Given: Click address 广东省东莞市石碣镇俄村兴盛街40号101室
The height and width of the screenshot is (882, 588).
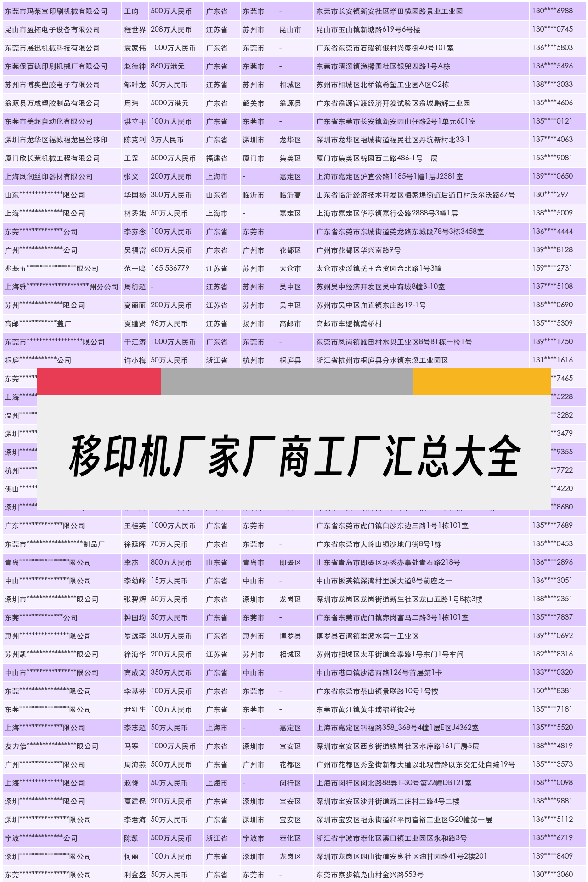Looking at the screenshot, I should 385,48.
